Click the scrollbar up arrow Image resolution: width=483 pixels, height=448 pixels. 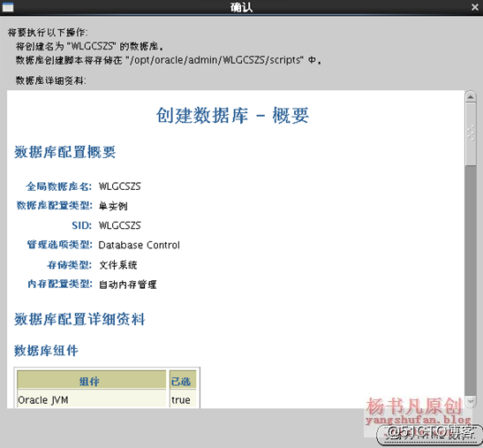(x=471, y=97)
